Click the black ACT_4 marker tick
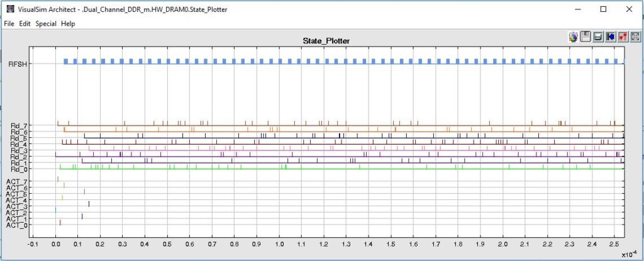 [89, 203]
